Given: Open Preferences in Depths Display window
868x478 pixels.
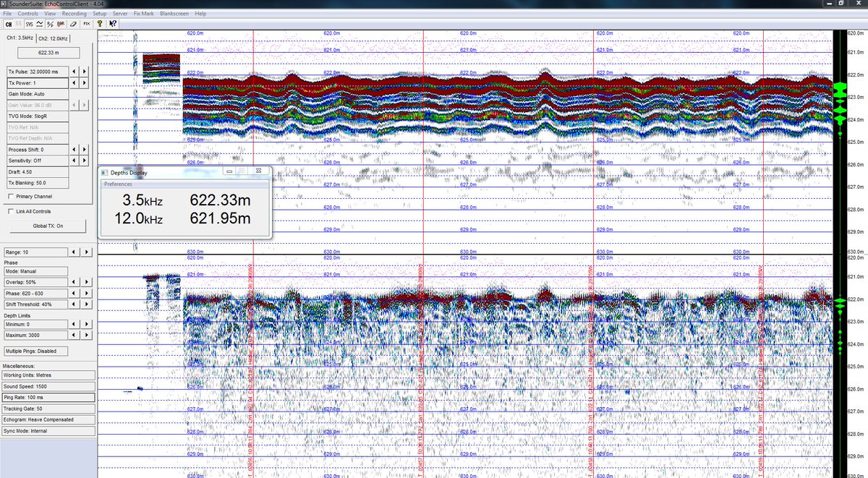Looking at the screenshot, I should (119, 184).
